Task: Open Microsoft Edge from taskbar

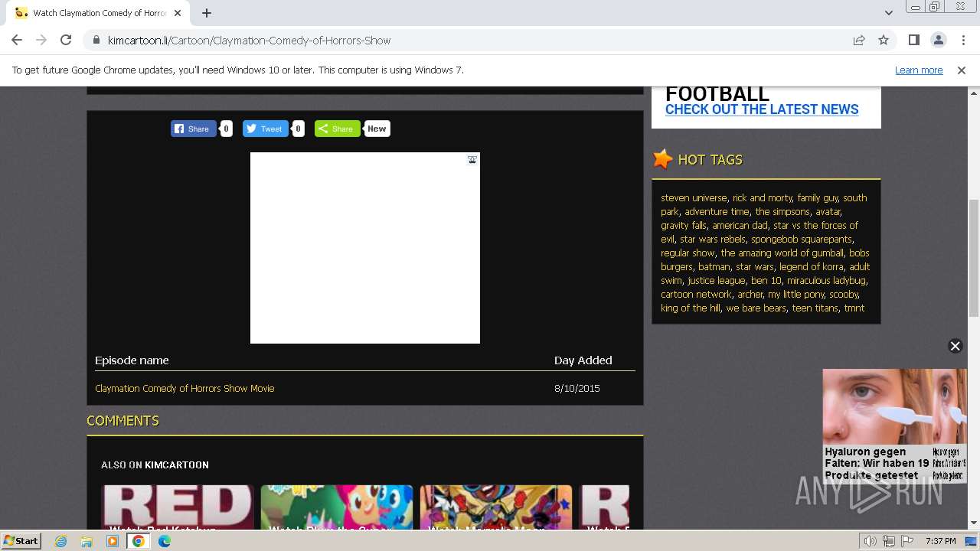Action: [164, 541]
